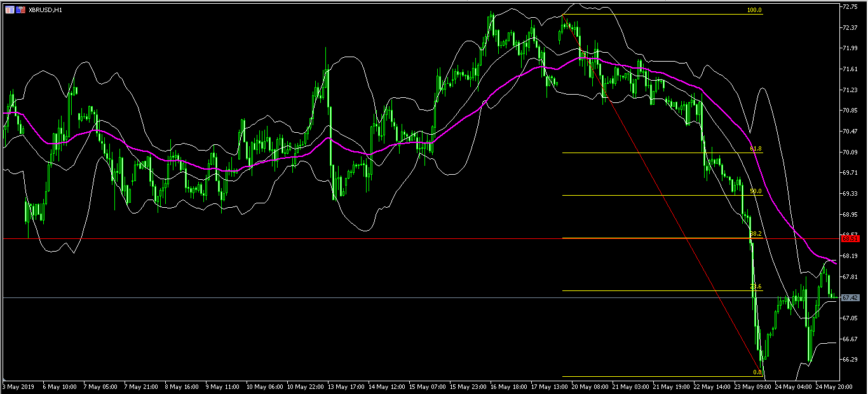Select the Fibonacci 61.8 level label
This screenshot has width=868, height=394.
click(x=756, y=149)
